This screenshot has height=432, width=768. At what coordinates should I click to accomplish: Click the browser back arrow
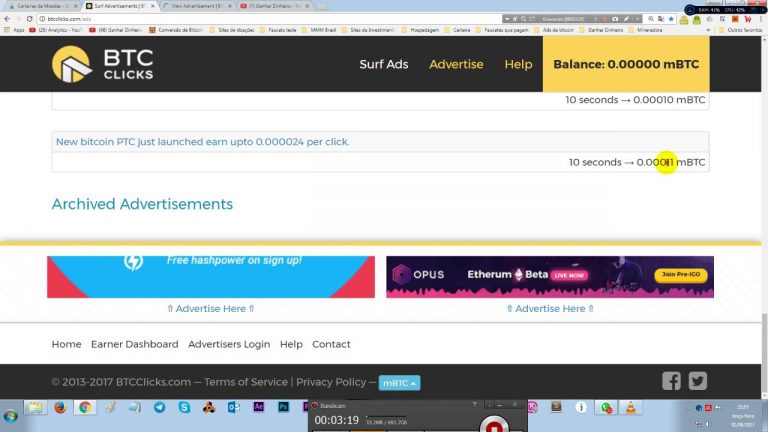click(7, 19)
